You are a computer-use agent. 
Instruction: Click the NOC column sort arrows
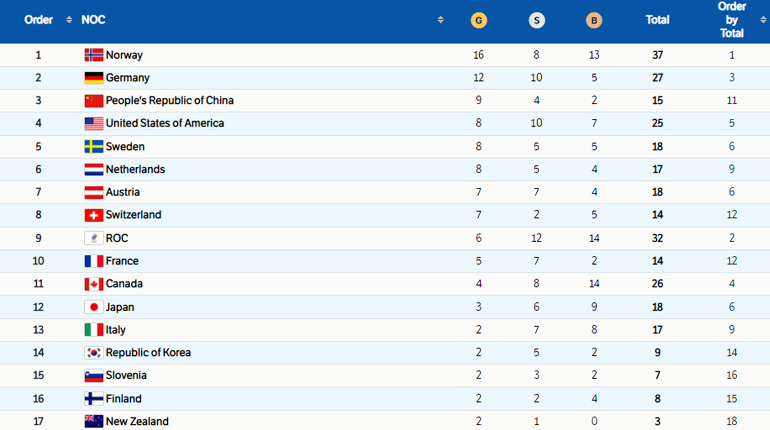[x=440, y=20]
